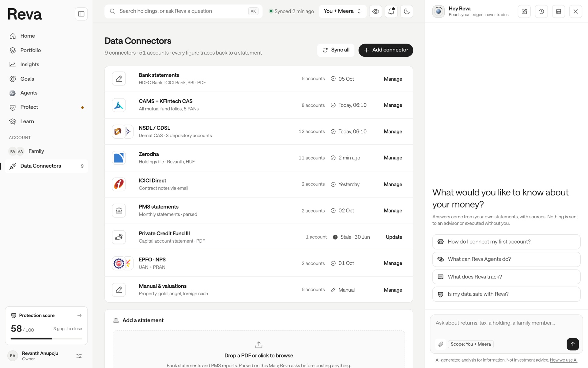Open notifications via the bell icon
This screenshot has width=588, height=368.
click(x=391, y=11)
